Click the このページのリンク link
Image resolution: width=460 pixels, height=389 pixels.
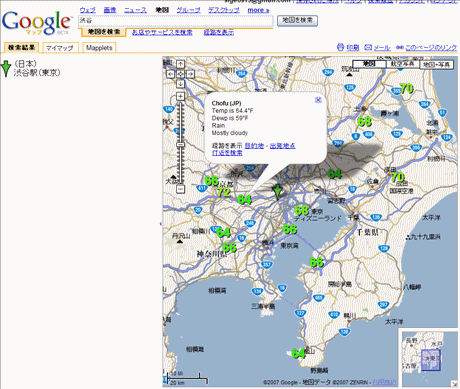(x=431, y=48)
